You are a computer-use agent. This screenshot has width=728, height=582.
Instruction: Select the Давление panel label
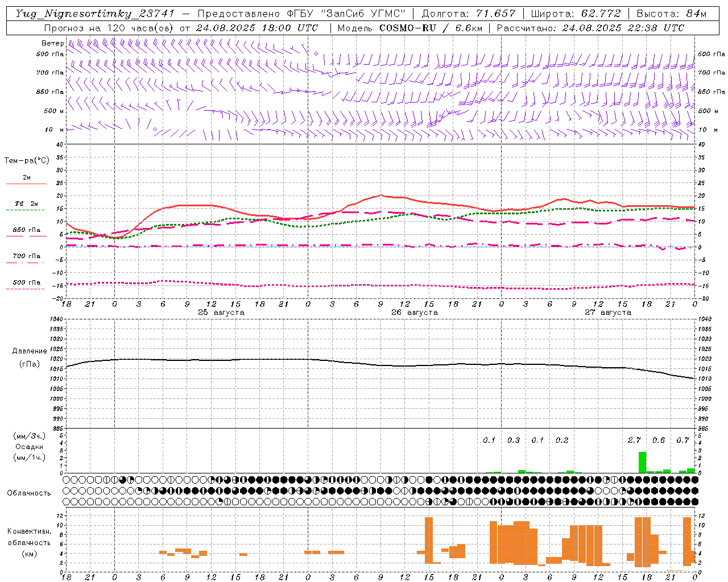pyautogui.click(x=30, y=351)
